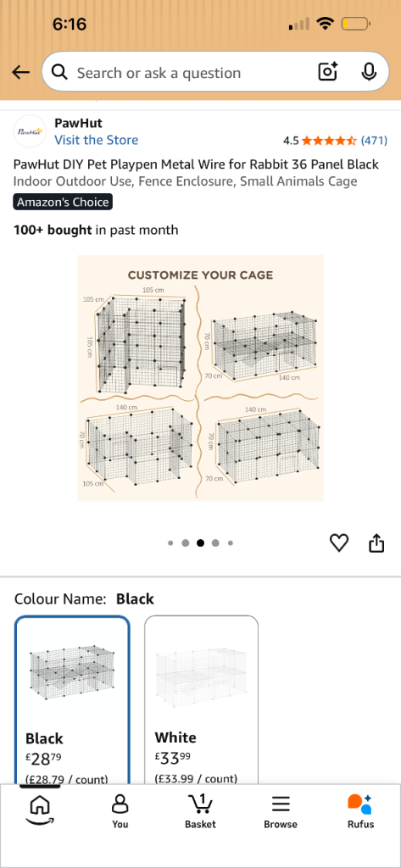Open Rufus assistant icon

tap(360, 811)
